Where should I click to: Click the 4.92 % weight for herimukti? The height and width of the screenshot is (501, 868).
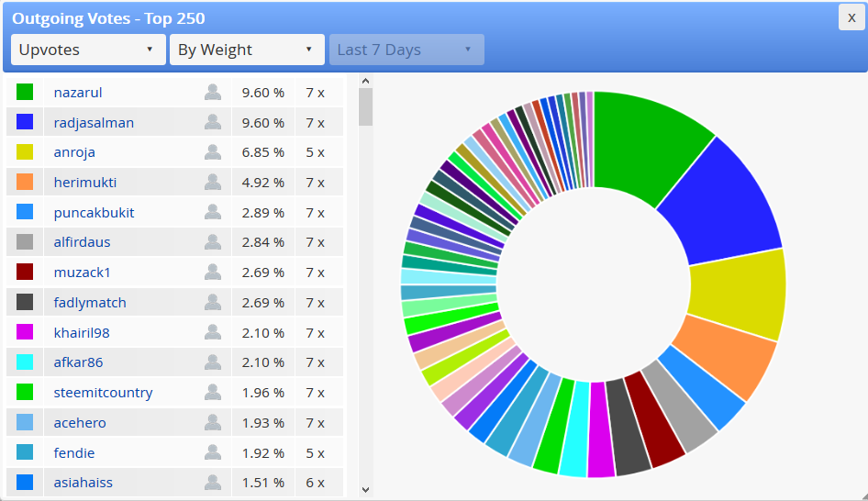(x=263, y=182)
